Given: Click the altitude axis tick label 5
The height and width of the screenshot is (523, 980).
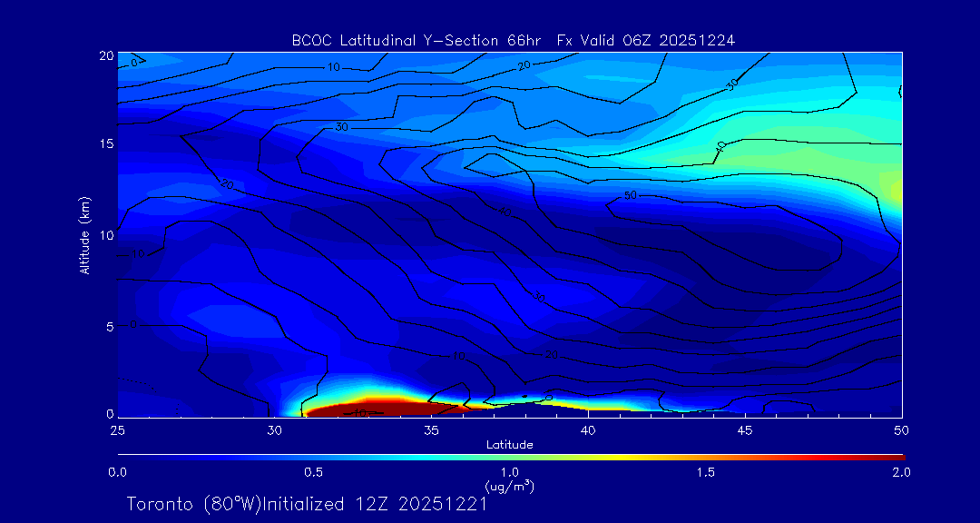Looking at the screenshot, I should click(110, 326).
